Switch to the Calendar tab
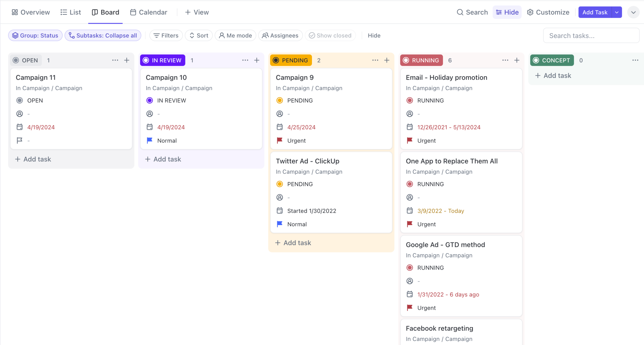Image resolution: width=644 pixels, height=345 pixels. click(148, 12)
